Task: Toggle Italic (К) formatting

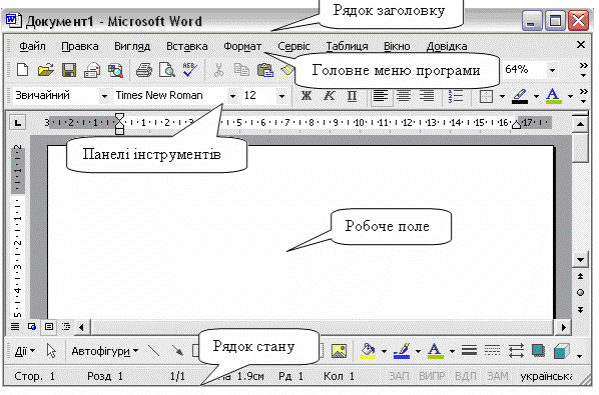Action: pyautogui.click(x=329, y=96)
